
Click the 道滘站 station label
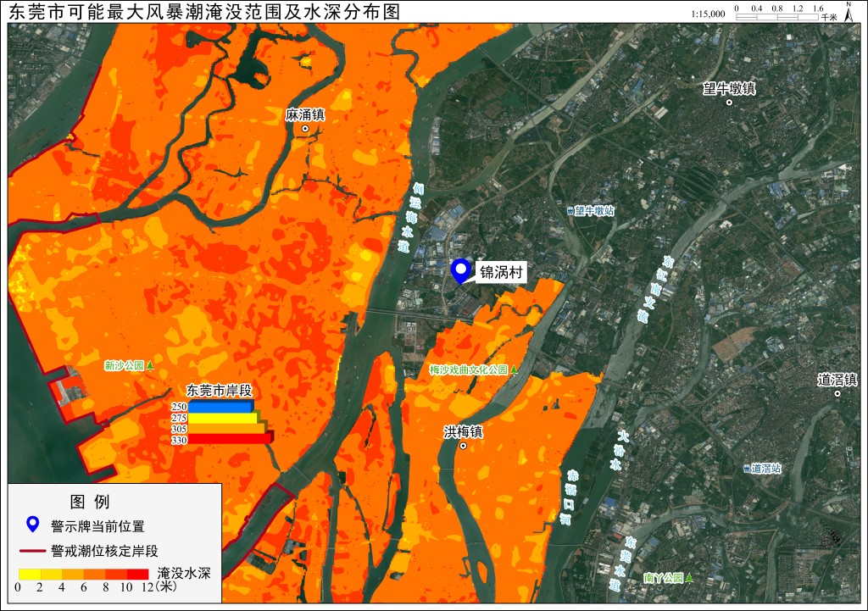pyautogui.click(x=766, y=469)
